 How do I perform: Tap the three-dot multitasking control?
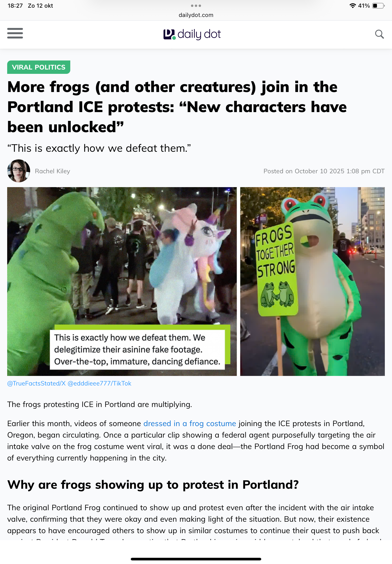pos(196,6)
